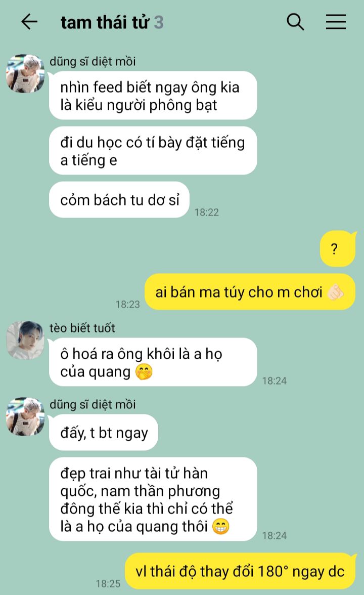
Task: Select the 'đẹp trai như tài tử hàn quốc' message
Action: coord(153,499)
